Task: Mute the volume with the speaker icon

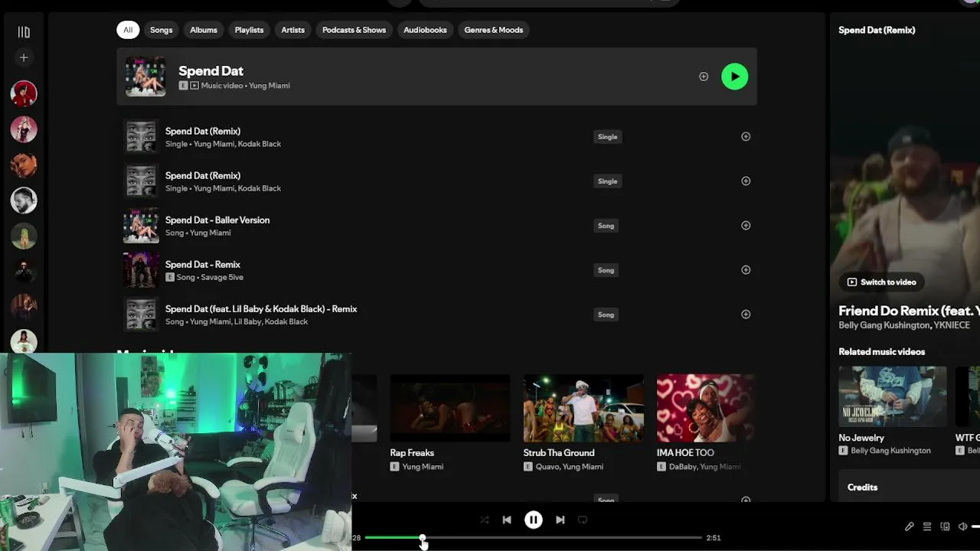Action: pyautogui.click(x=962, y=527)
